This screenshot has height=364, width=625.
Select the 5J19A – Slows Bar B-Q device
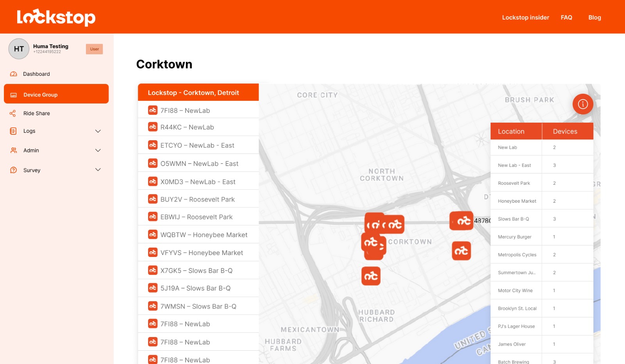tap(198, 288)
